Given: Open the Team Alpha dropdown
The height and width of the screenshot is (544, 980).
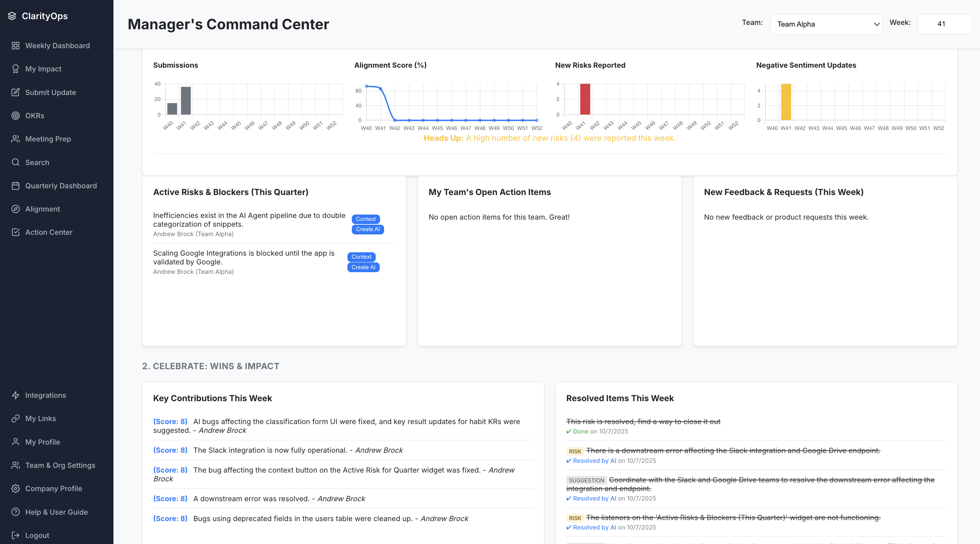Looking at the screenshot, I should (x=826, y=24).
